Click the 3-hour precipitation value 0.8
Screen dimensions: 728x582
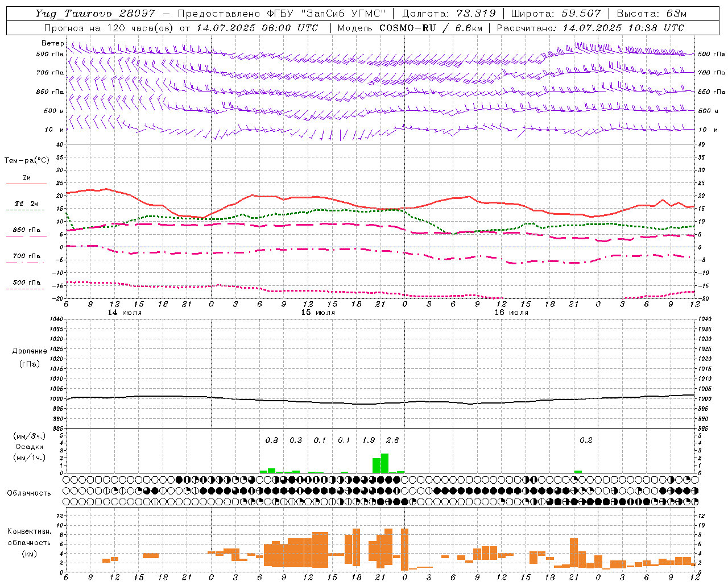click(x=272, y=440)
